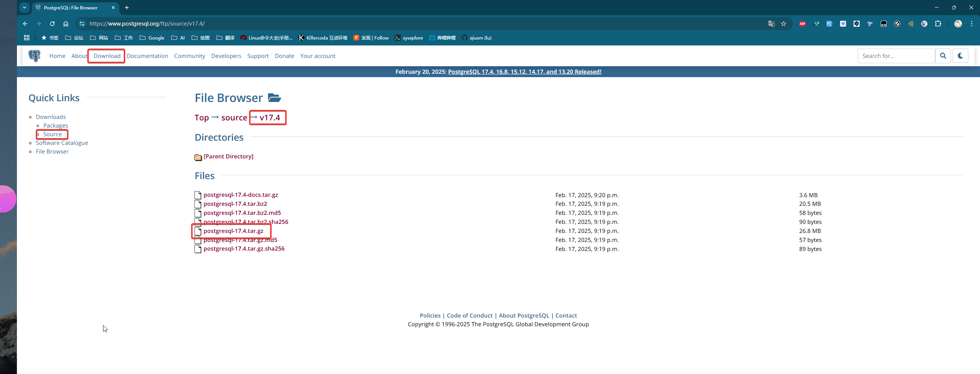980x374 pixels.
Task: Close the PostgreSQL File Browser tab
Action: [x=113, y=8]
